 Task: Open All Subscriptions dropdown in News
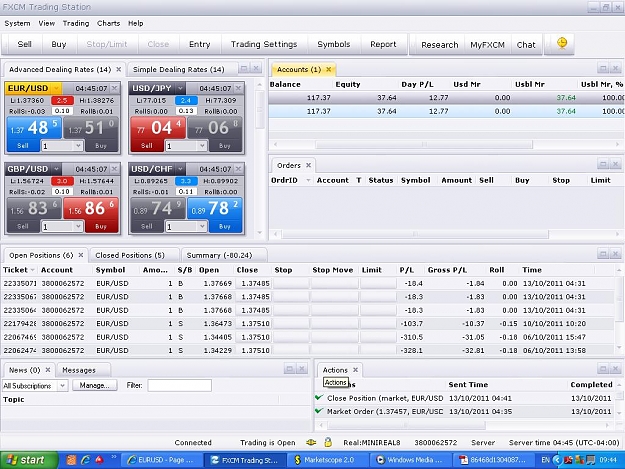[63, 385]
